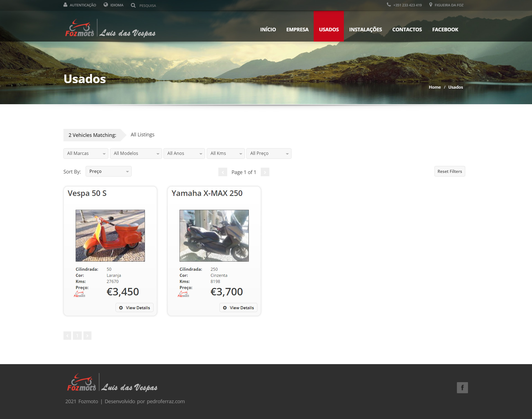View Details of Vespa 50 S

point(134,308)
